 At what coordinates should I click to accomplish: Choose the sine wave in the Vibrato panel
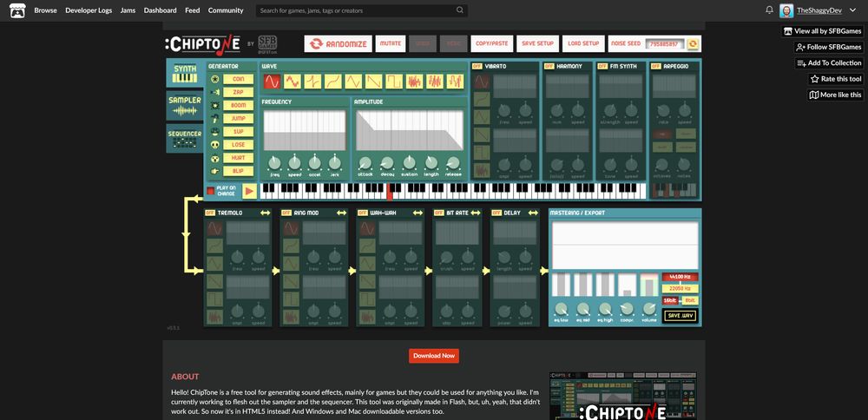point(482,82)
